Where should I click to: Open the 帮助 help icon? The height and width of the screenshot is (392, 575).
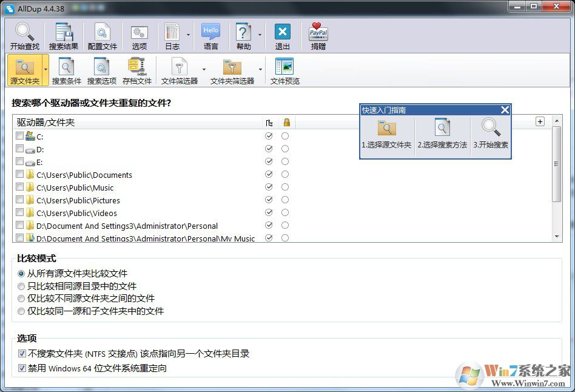coord(243,32)
